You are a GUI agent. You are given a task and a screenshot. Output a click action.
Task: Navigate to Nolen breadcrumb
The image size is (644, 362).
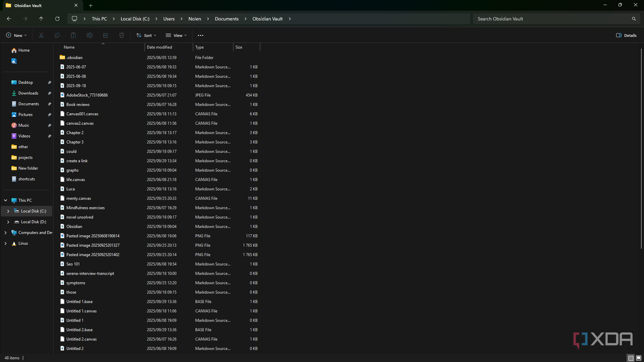point(195,19)
